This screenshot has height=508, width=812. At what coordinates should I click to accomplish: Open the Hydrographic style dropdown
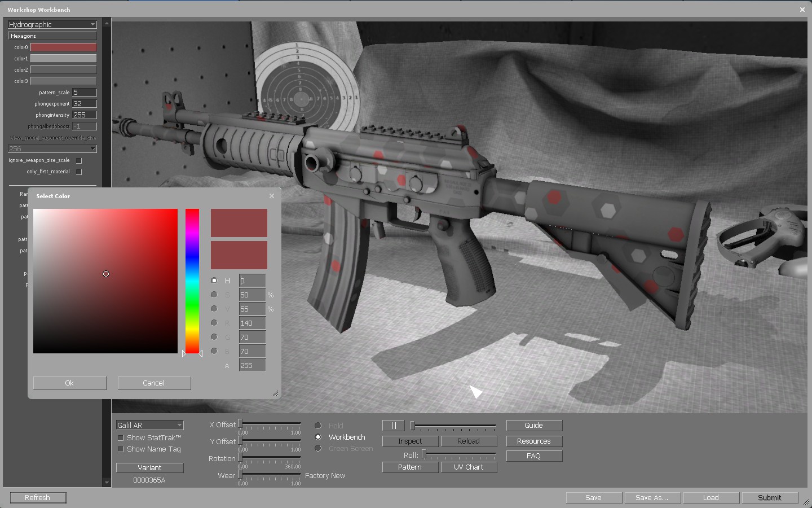(x=52, y=24)
